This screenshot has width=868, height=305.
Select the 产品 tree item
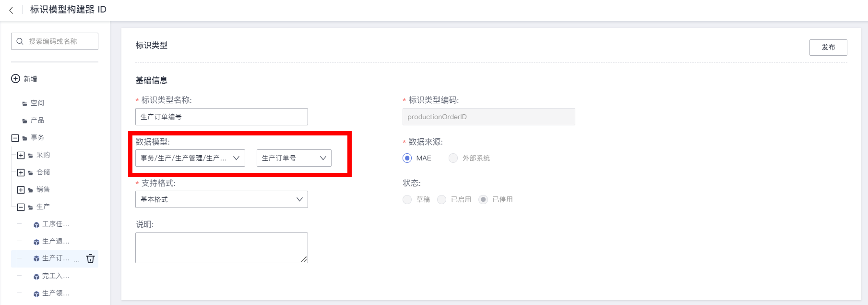37,120
